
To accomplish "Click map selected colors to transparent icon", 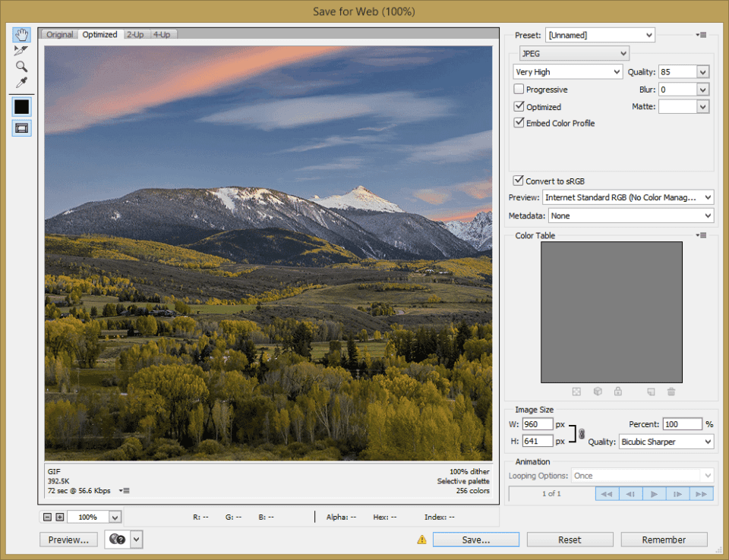I will coord(576,392).
